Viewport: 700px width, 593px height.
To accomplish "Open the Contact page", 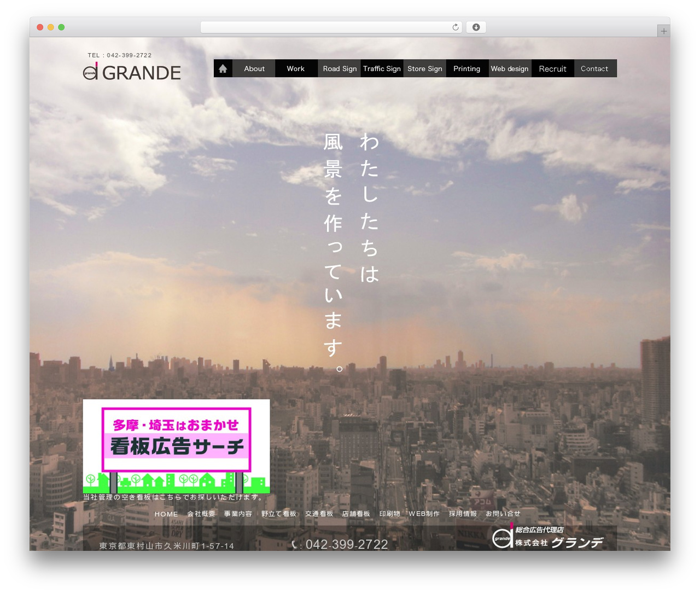I will (x=595, y=68).
